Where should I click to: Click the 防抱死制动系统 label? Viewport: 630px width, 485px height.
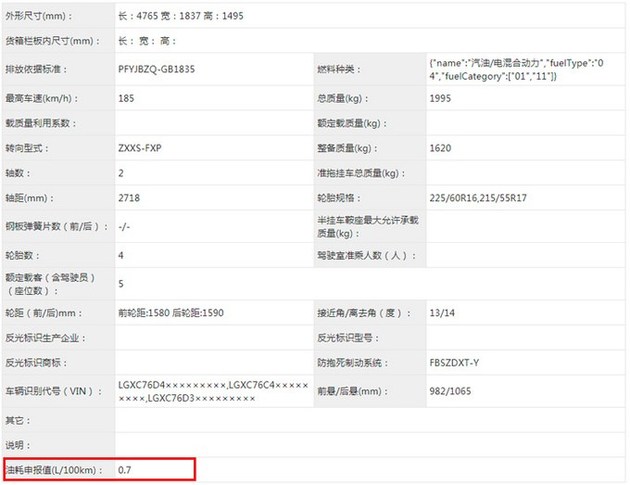(352, 362)
